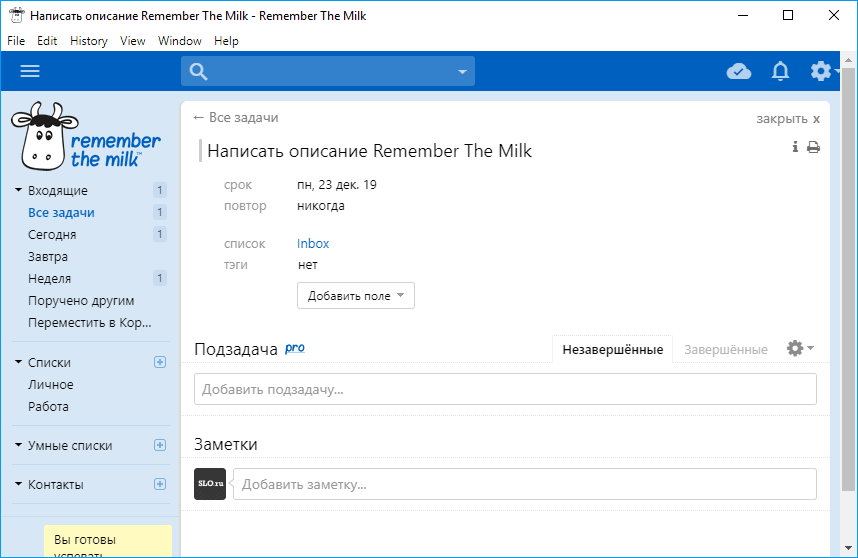The width and height of the screenshot is (858, 558).
Task: Show task info icon
Action: tap(795, 147)
